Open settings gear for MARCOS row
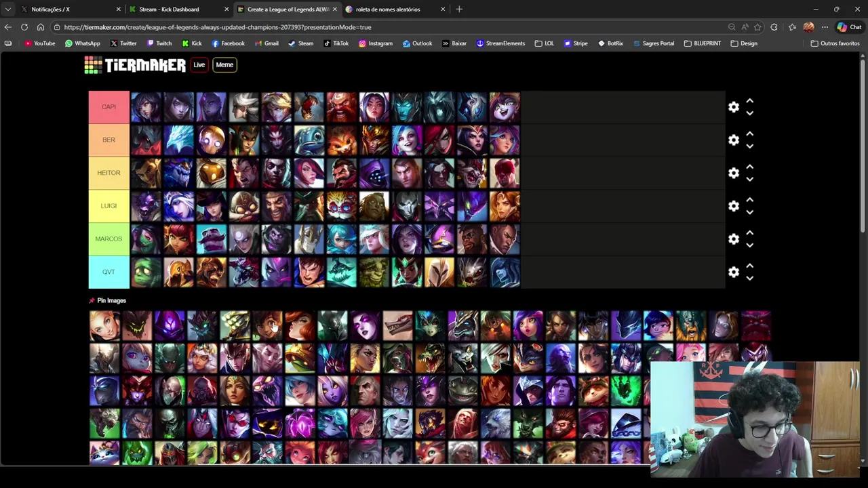 click(x=734, y=239)
